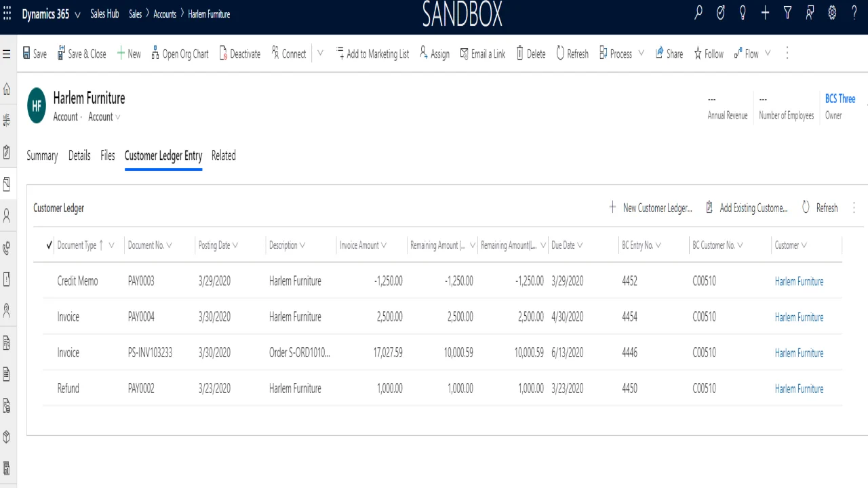868x488 pixels.
Task: Expand the hamburger site map menu
Action: click(7, 54)
